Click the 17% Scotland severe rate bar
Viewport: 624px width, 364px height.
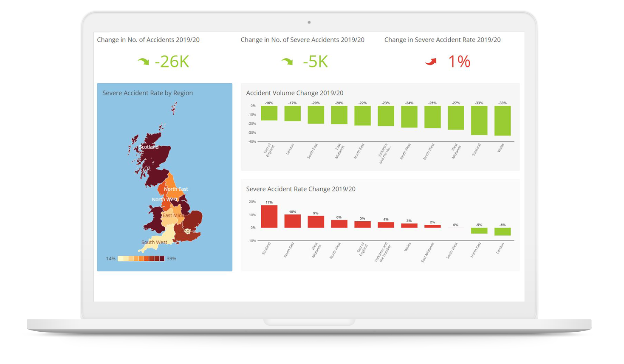pyautogui.click(x=269, y=217)
